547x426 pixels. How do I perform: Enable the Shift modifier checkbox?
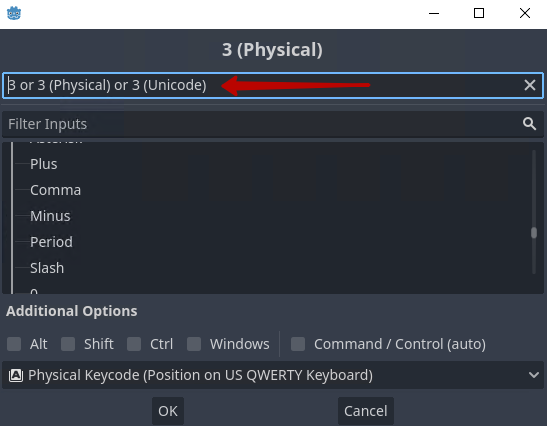tap(68, 344)
